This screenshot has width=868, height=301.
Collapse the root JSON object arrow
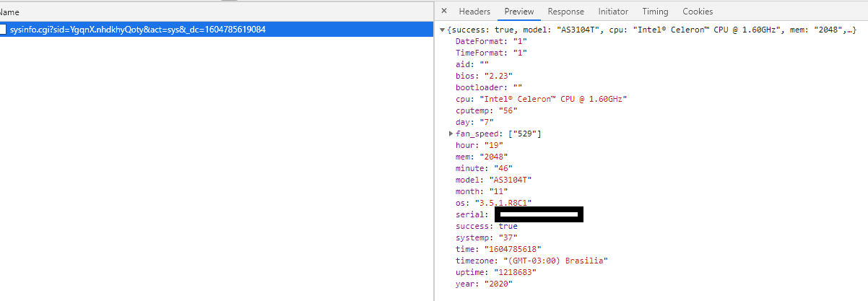pos(443,30)
